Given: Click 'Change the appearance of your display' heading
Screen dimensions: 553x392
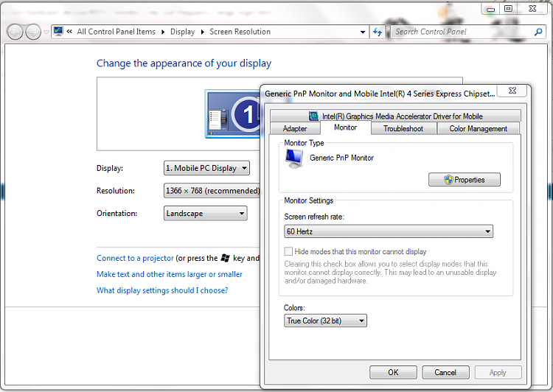Looking at the screenshot, I should (x=184, y=63).
